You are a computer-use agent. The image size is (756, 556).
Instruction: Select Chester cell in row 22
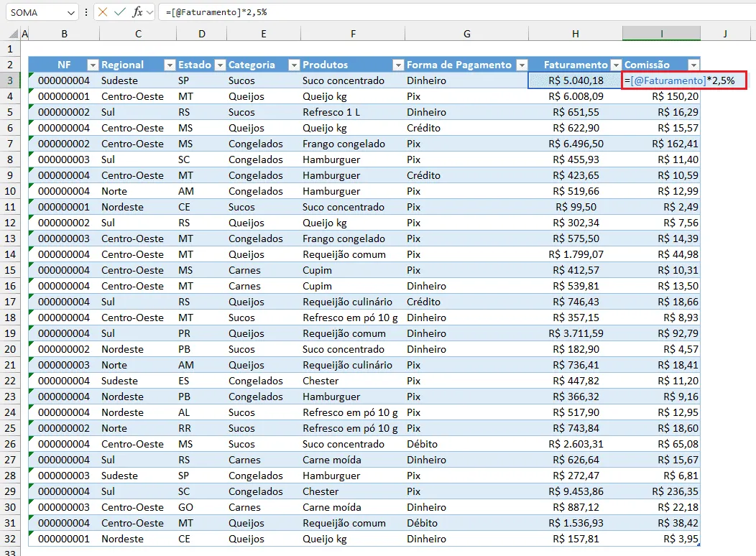[x=353, y=381]
